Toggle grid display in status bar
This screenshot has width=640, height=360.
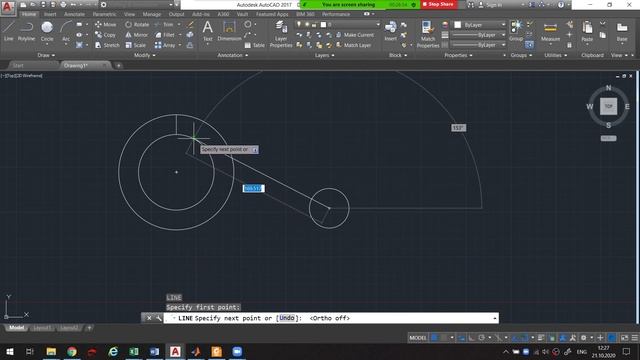434,338
